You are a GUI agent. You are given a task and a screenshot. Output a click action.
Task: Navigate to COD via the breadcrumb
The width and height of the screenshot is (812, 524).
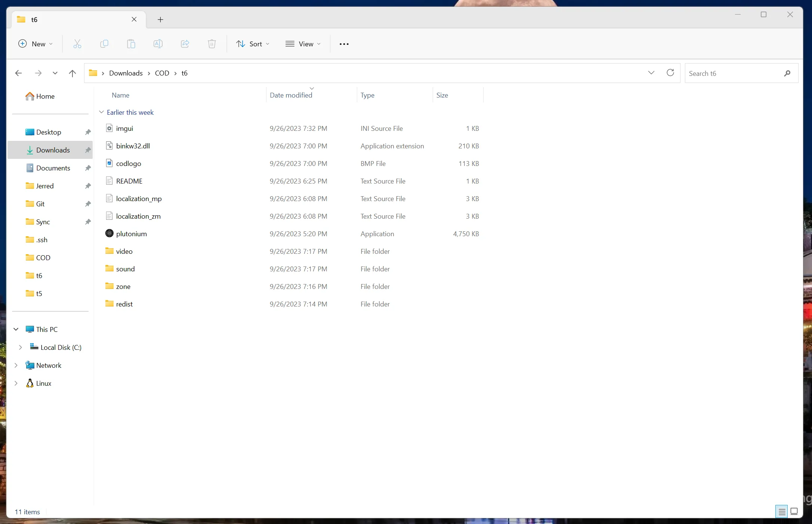click(162, 73)
